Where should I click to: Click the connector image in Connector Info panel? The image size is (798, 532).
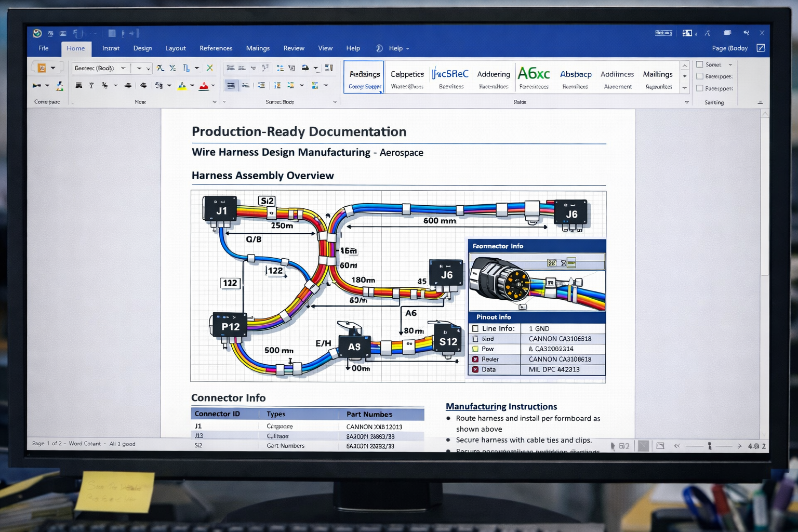(x=537, y=282)
